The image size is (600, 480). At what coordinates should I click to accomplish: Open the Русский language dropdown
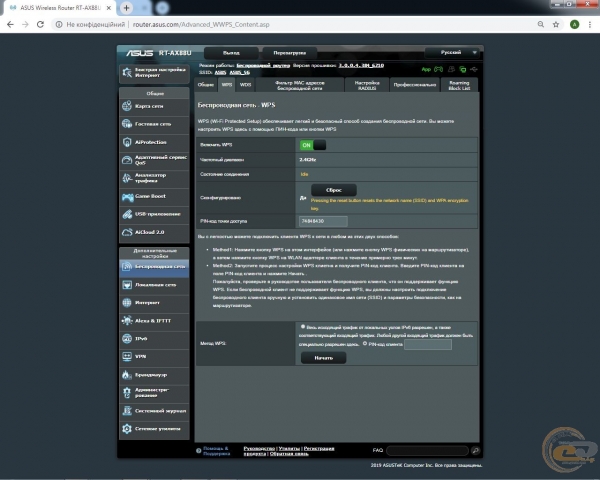452,52
